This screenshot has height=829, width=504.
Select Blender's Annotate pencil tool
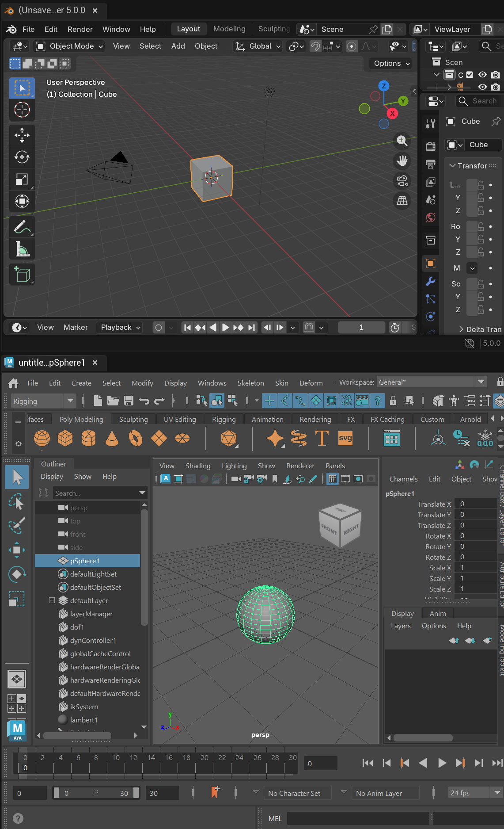(22, 227)
